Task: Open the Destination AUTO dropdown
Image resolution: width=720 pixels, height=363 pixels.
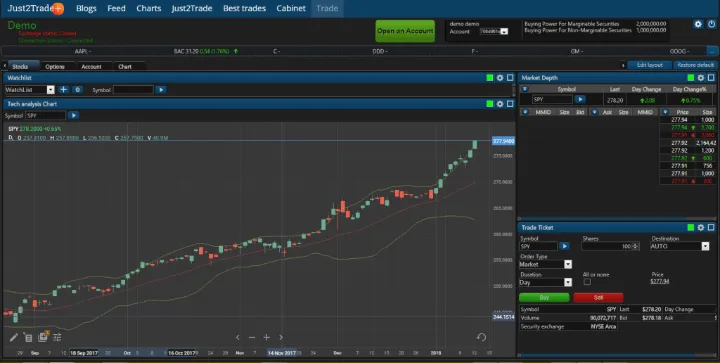Action: coord(680,246)
